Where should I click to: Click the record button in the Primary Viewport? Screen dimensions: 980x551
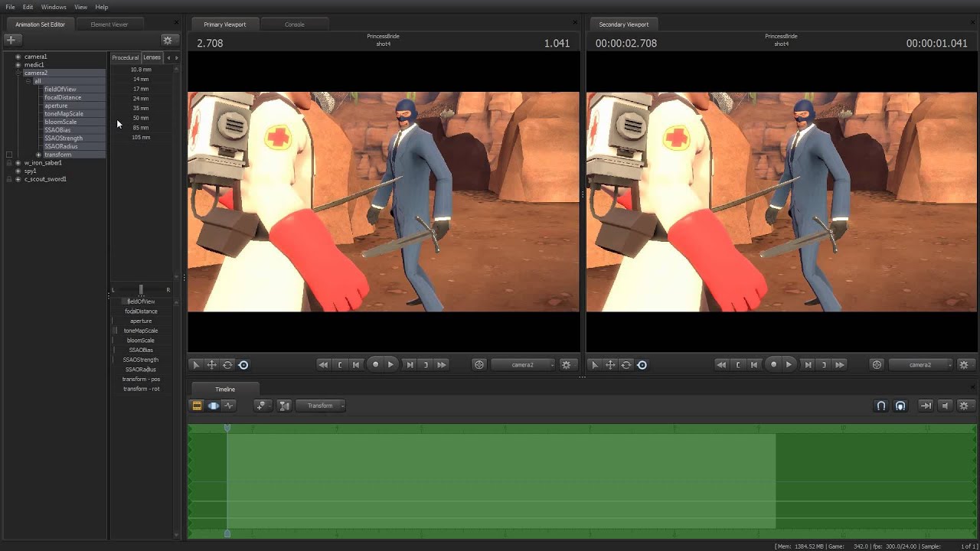pos(375,364)
